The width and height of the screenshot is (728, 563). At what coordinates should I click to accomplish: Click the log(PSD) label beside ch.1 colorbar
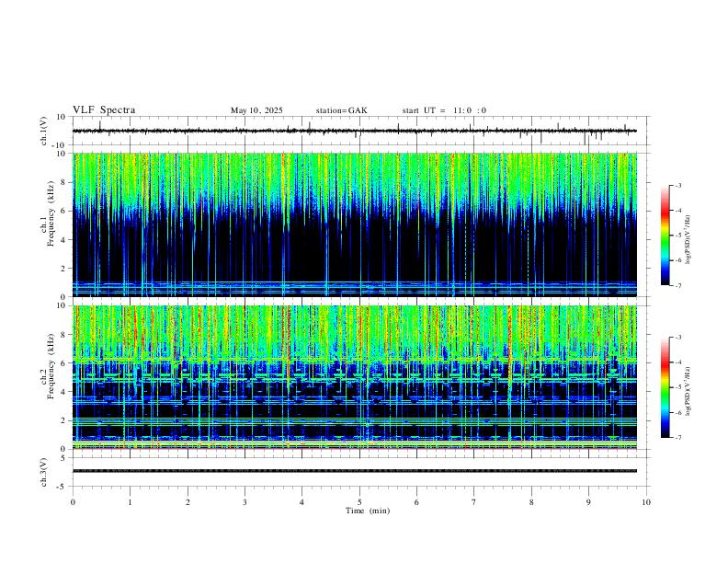(x=688, y=239)
